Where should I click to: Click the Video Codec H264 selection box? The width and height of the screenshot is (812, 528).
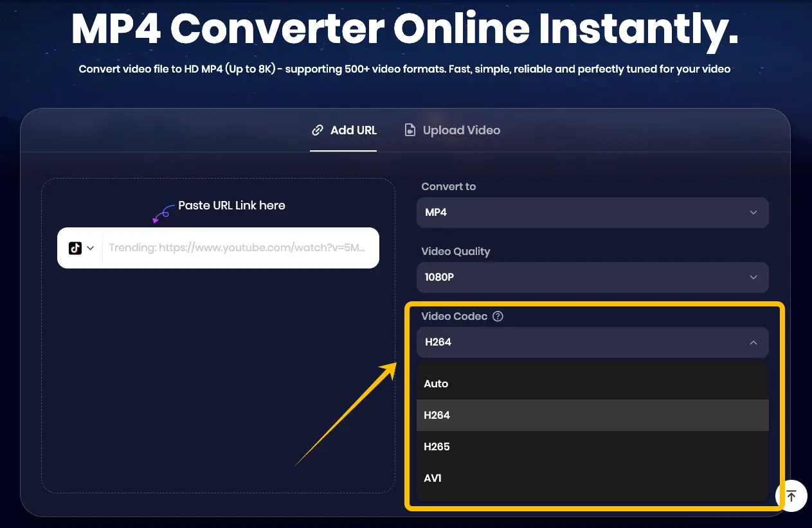(x=591, y=342)
